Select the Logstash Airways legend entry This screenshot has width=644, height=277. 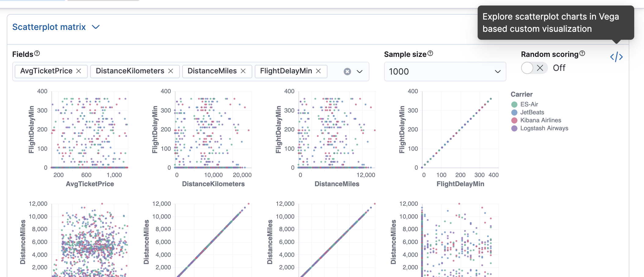point(544,128)
